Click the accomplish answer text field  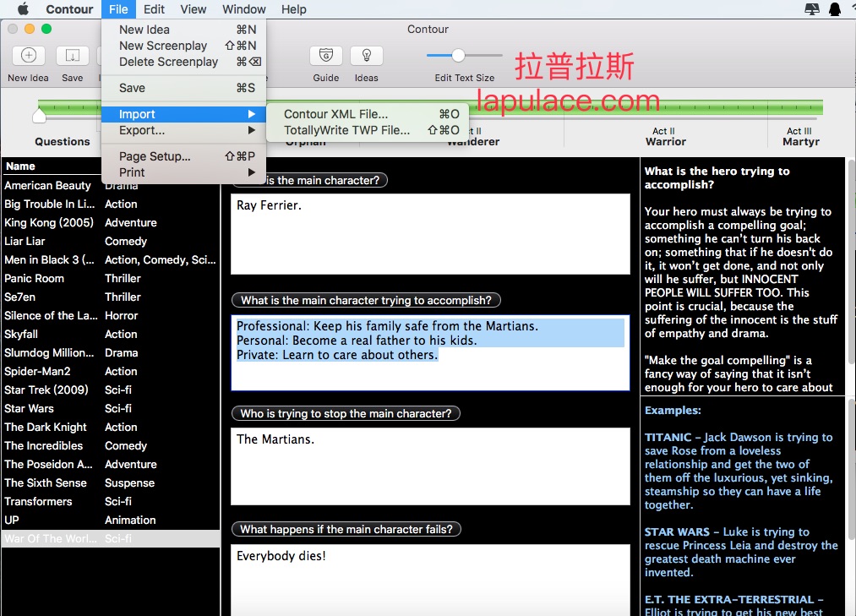[x=430, y=352]
